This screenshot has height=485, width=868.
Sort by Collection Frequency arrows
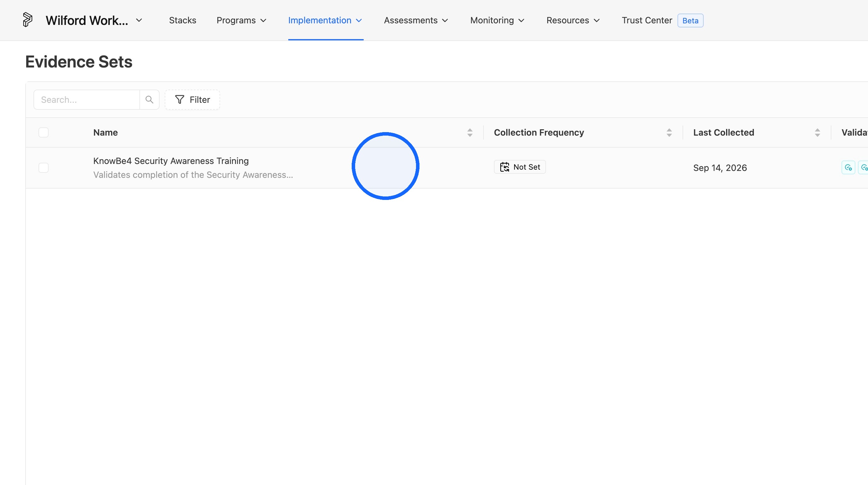669,133
